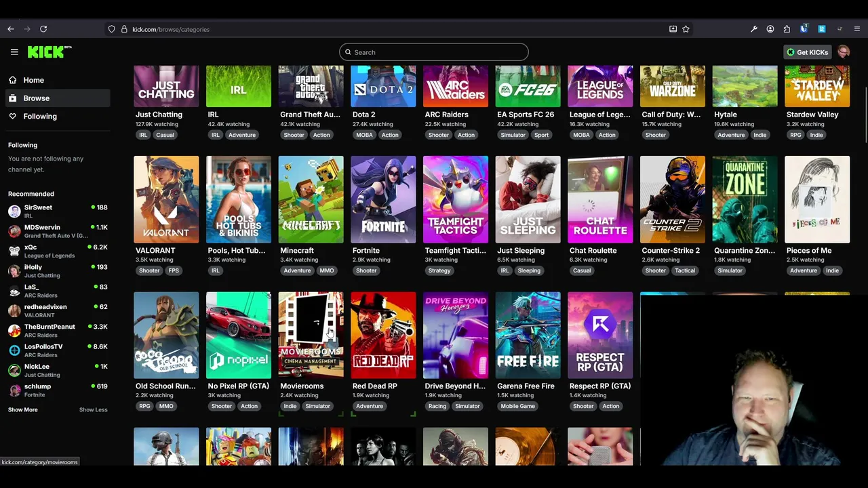The height and width of the screenshot is (488, 868).
Task: Open redheadvixen recommended channel
Action: click(x=57, y=310)
